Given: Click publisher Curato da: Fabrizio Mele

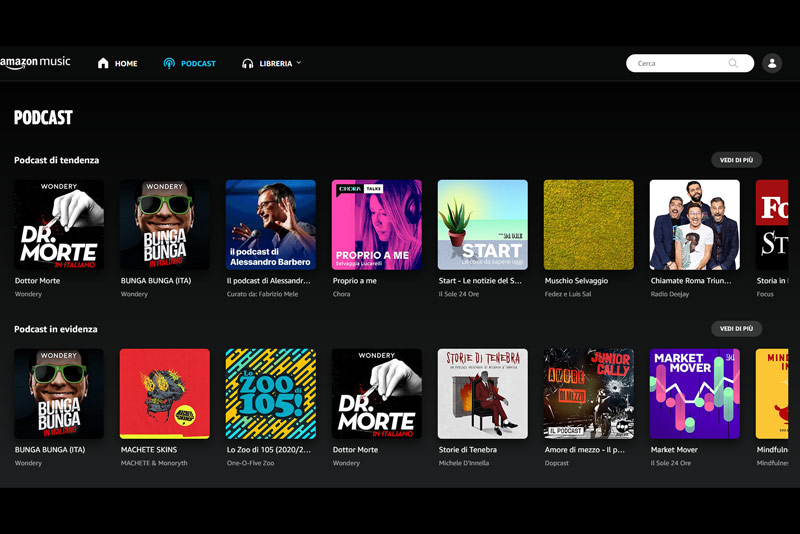Looking at the screenshot, I should (262, 294).
